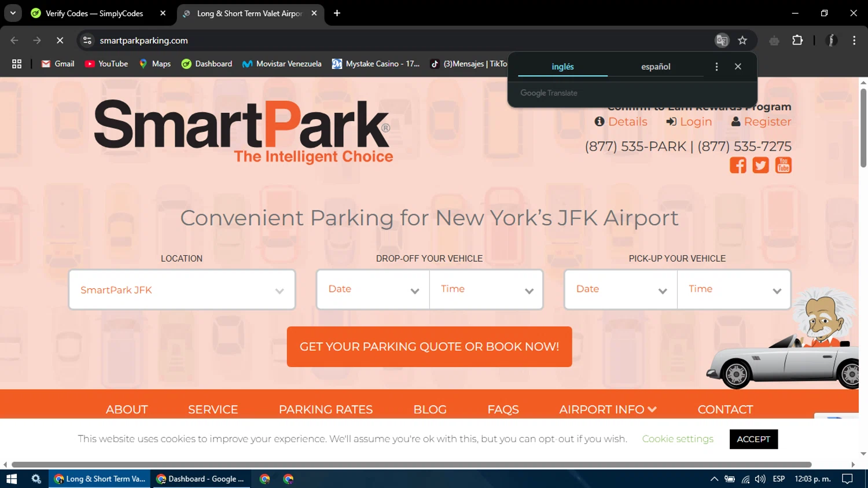The image size is (868, 488).
Task: Open the Maps bookmark
Action: pyautogui.click(x=155, y=64)
